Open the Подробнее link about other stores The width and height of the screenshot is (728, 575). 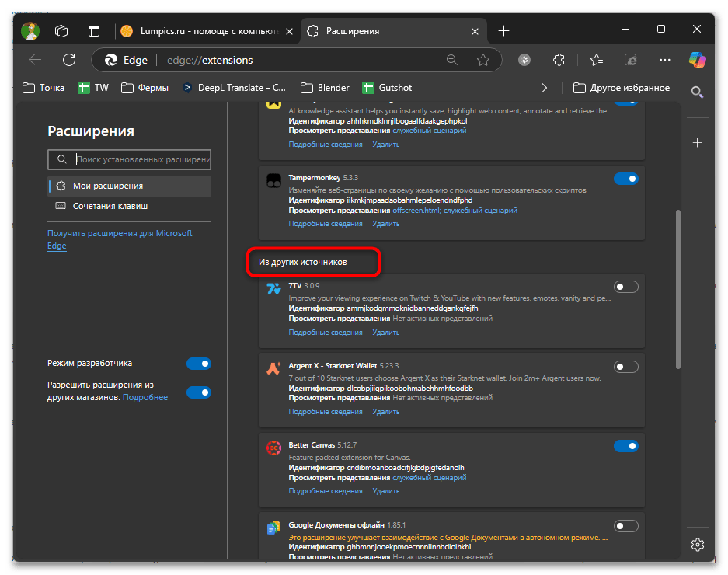click(145, 397)
